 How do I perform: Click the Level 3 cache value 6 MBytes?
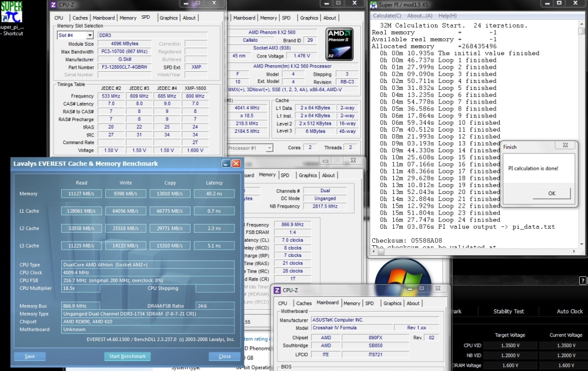(315, 131)
